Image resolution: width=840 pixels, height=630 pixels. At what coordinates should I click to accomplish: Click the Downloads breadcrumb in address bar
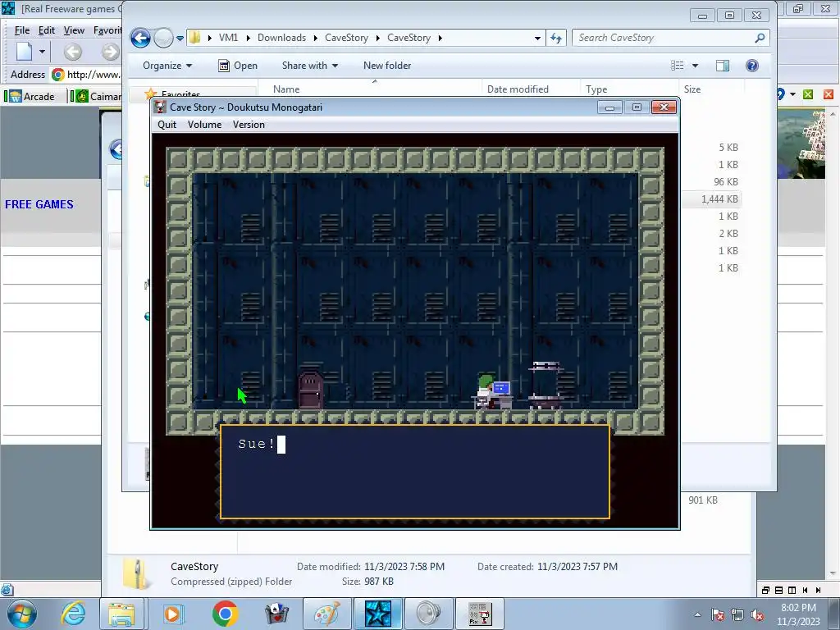pos(282,38)
